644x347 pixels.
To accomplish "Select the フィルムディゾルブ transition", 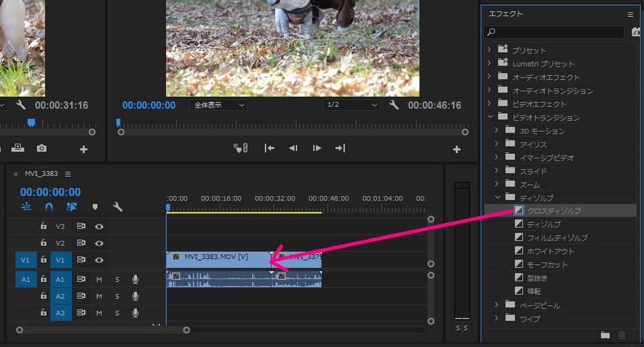I will [x=557, y=237].
